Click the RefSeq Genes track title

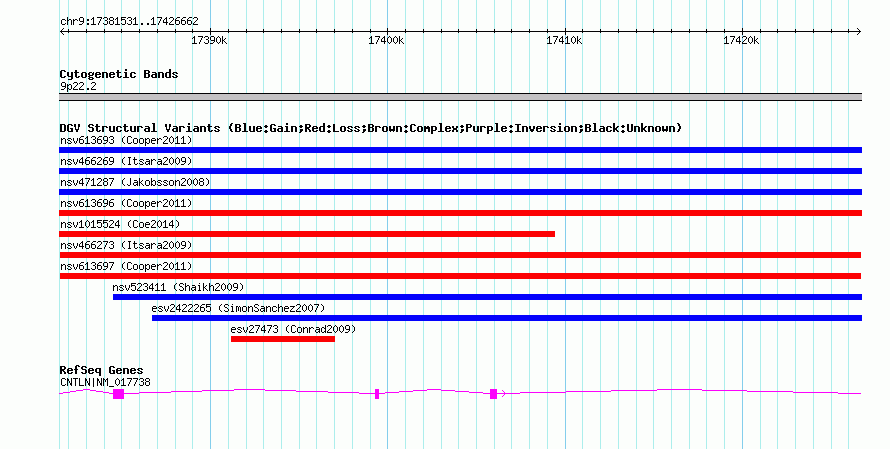click(x=101, y=370)
